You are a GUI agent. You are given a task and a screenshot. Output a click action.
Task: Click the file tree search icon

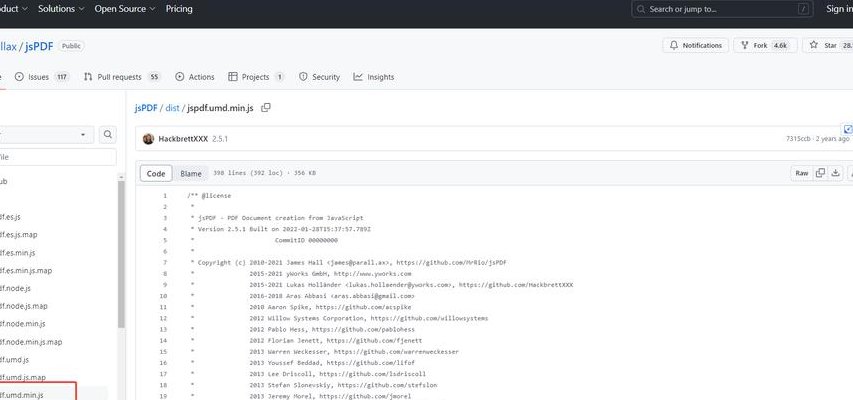(x=108, y=134)
